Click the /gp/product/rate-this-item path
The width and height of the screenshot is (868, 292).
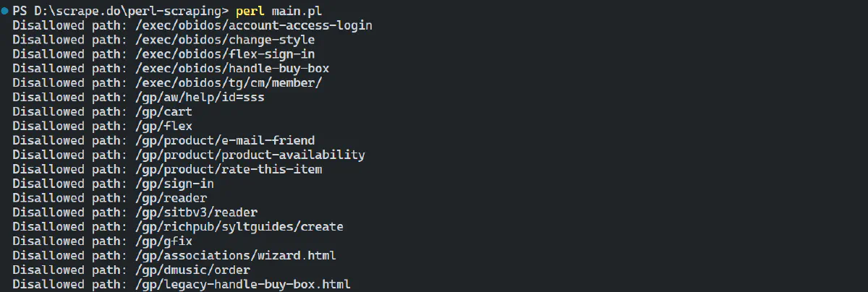[228, 169]
